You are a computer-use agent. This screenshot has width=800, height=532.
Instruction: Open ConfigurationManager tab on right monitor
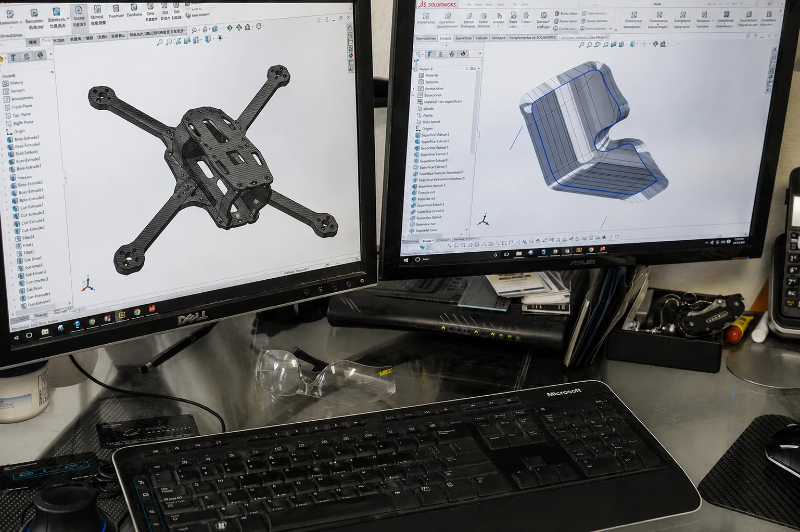[441, 54]
